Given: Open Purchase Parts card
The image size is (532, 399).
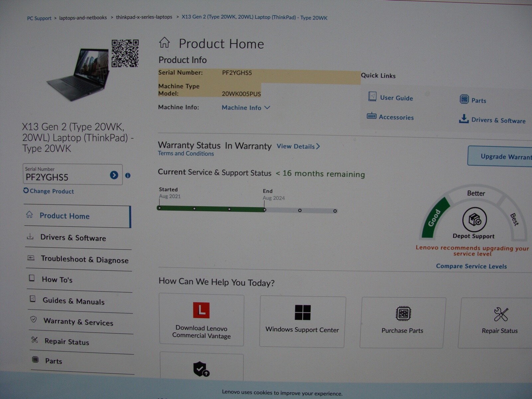Looking at the screenshot, I should [x=402, y=323].
